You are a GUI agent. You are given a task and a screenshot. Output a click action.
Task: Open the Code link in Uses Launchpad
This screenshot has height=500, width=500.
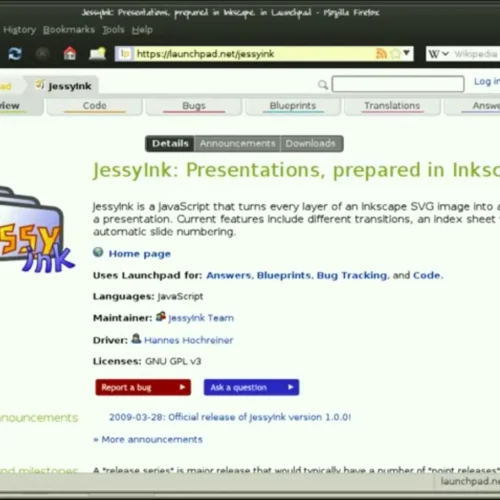coord(427,275)
